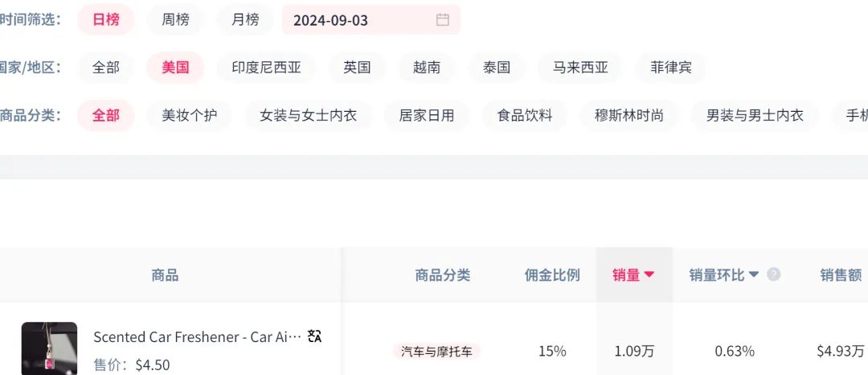Click the 销量环比 sort arrow
This screenshot has height=375, width=868.
tap(754, 275)
